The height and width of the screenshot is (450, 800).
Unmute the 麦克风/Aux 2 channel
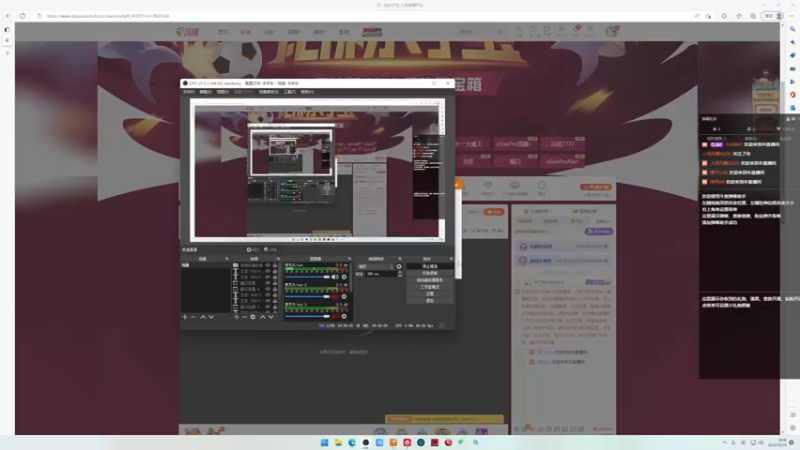335,296
